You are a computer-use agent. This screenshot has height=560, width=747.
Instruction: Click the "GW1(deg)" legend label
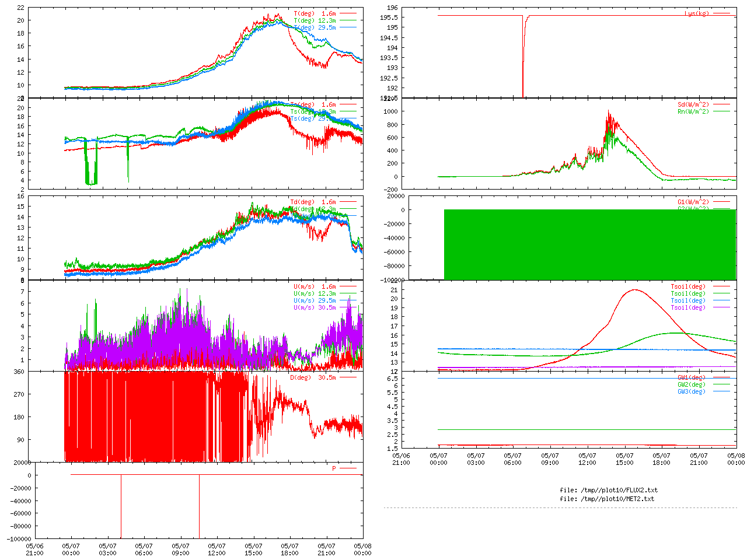click(692, 378)
